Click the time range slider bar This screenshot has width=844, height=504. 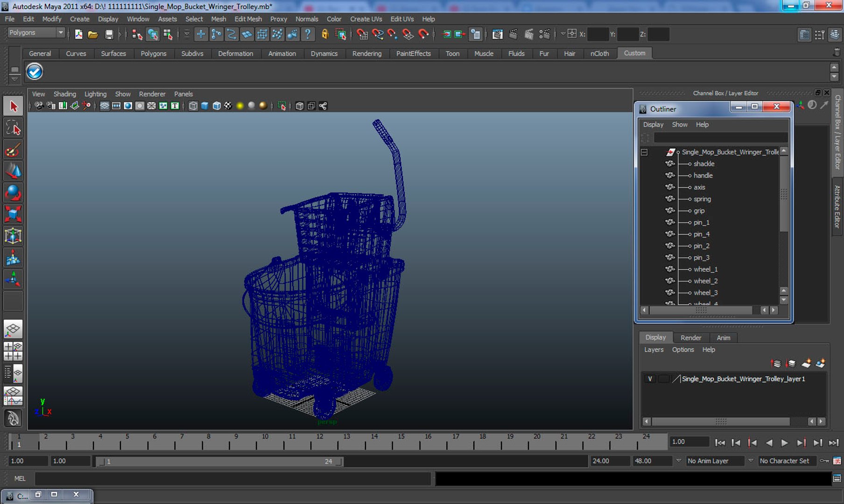(219, 461)
